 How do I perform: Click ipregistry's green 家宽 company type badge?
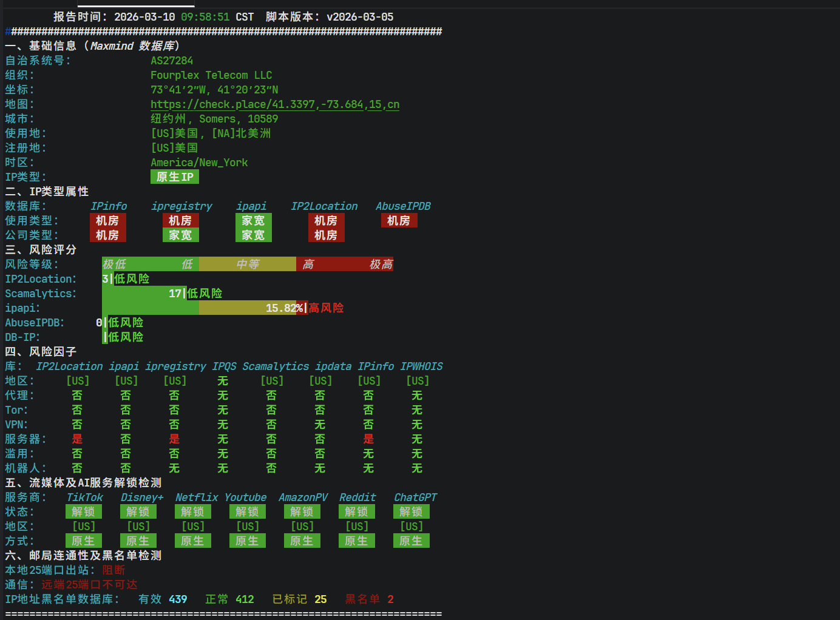click(x=180, y=235)
